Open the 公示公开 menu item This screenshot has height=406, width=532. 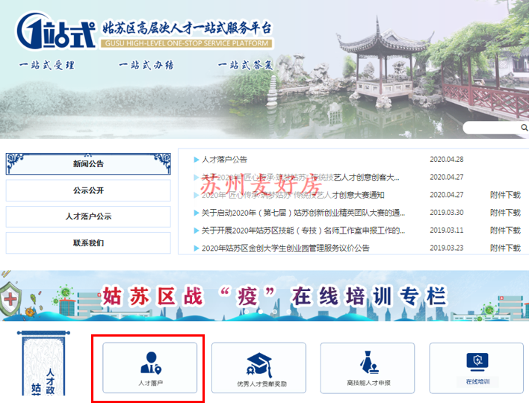point(88,190)
